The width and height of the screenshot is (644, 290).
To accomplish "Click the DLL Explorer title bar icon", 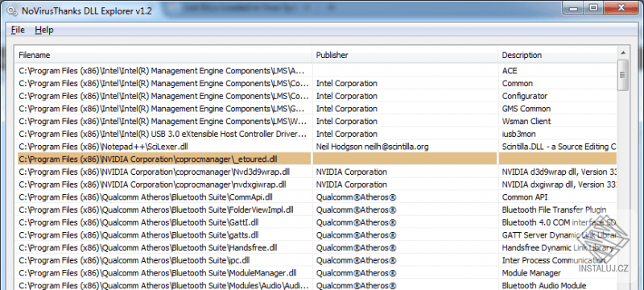I will [11, 10].
